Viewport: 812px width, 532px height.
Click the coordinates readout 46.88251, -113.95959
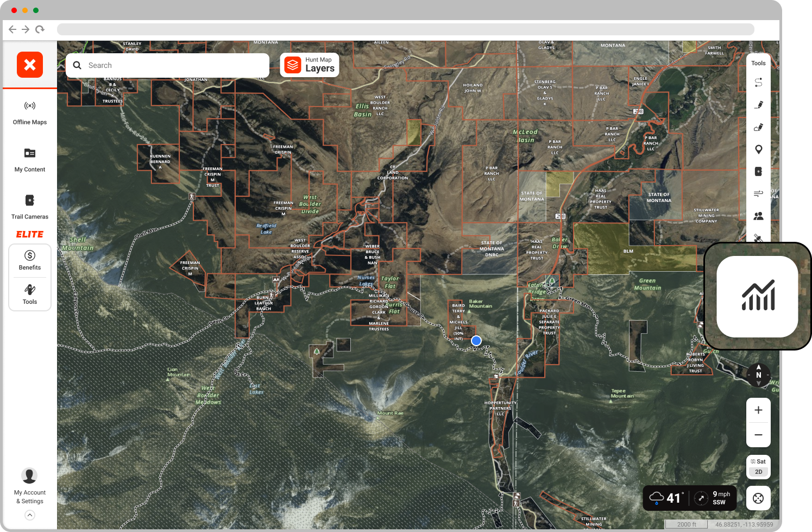pos(744,524)
